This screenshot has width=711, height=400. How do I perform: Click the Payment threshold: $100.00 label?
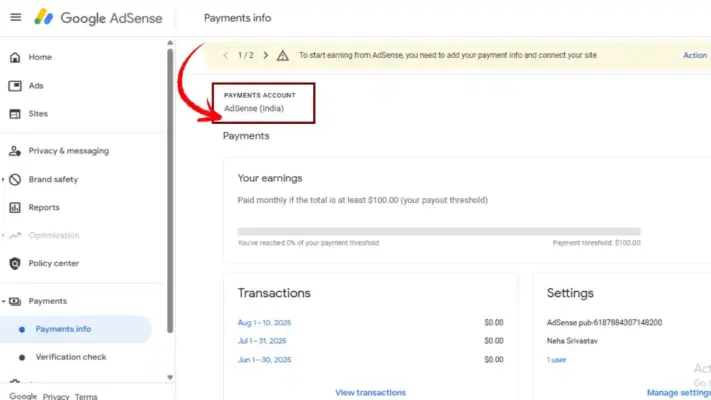point(596,243)
